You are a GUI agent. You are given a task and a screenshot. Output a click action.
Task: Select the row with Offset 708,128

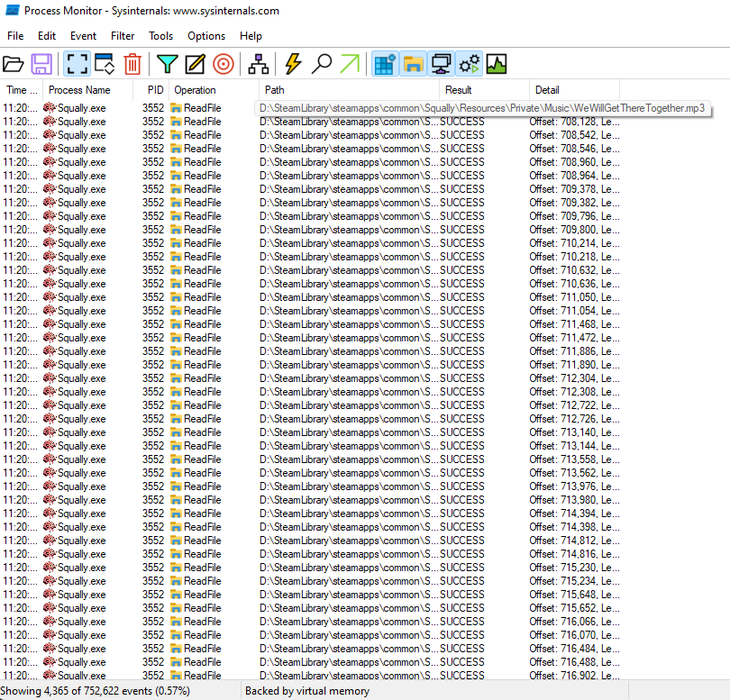coord(311,122)
